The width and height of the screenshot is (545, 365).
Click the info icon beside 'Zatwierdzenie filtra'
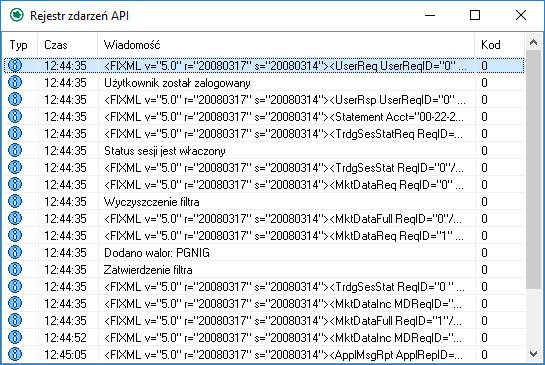(x=15, y=270)
